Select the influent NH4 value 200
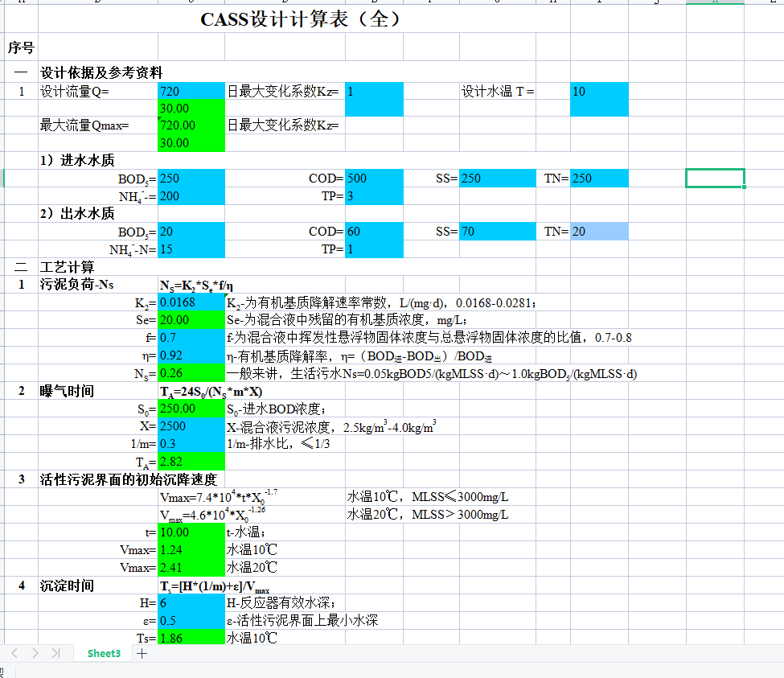This screenshot has height=678, width=784. click(x=191, y=196)
